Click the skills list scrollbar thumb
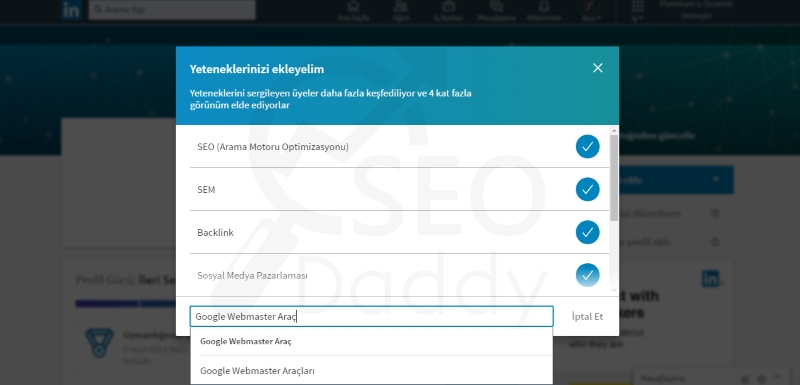 [x=614, y=177]
